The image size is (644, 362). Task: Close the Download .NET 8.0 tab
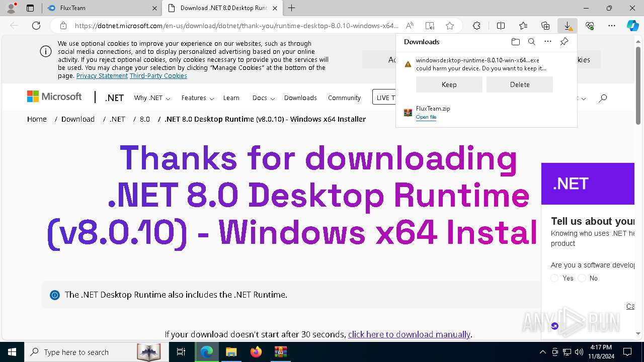click(275, 8)
